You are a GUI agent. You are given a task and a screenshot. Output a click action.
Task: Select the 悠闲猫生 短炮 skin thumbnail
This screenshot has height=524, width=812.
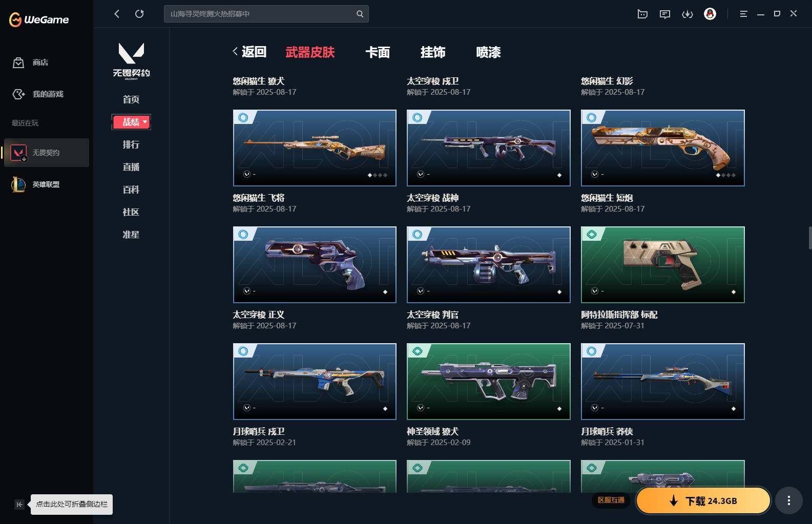coord(662,148)
